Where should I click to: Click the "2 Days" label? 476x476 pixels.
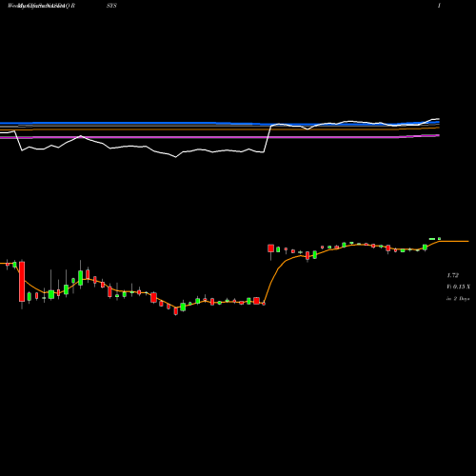tap(461, 299)
